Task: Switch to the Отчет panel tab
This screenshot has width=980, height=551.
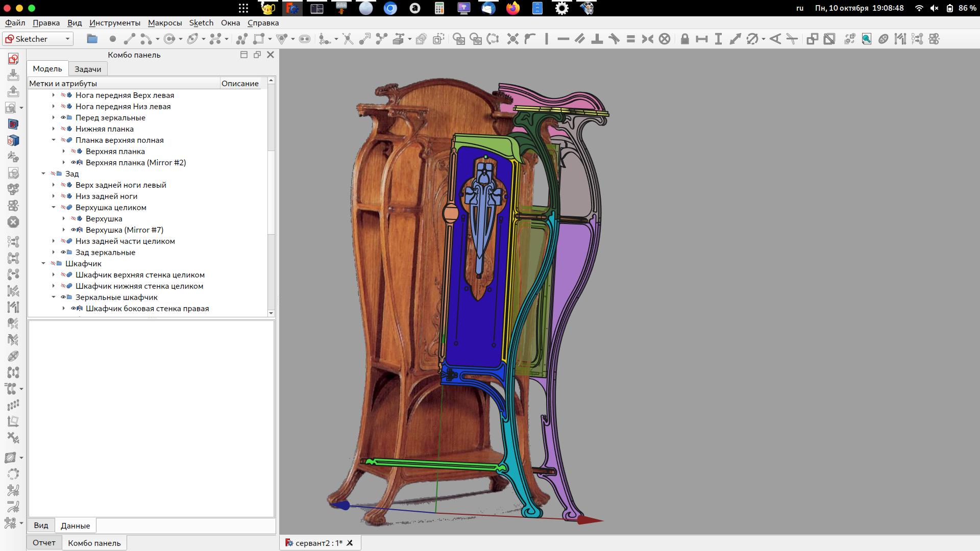Action: click(44, 543)
